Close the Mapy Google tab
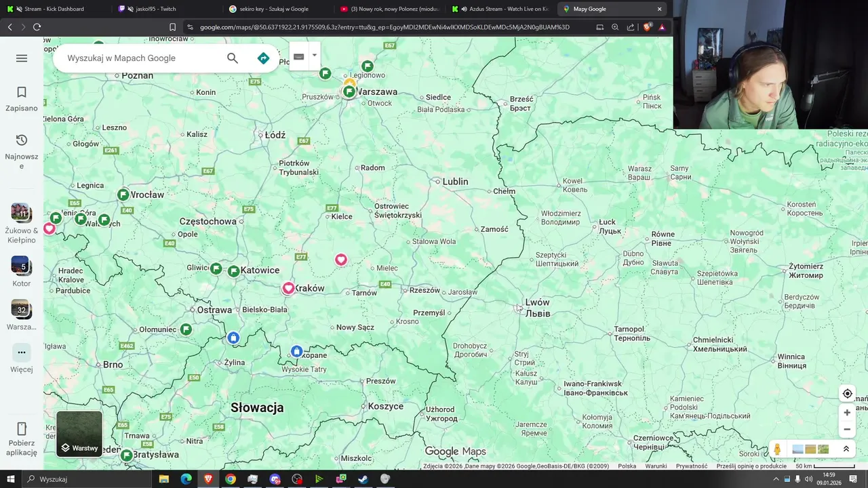This screenshot has height=488, width=868. [x=659, y=9]
